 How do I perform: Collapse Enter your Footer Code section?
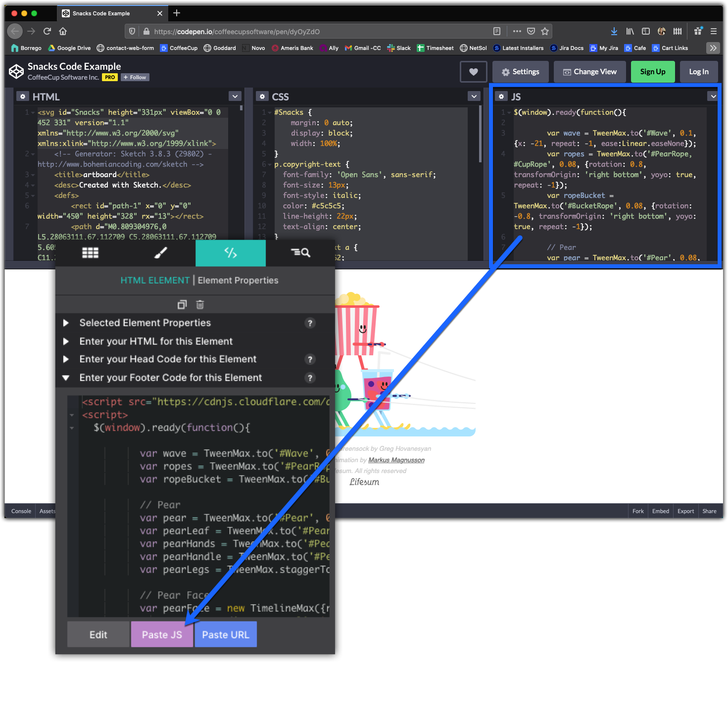pyautogui.click(x=66, y=378)
